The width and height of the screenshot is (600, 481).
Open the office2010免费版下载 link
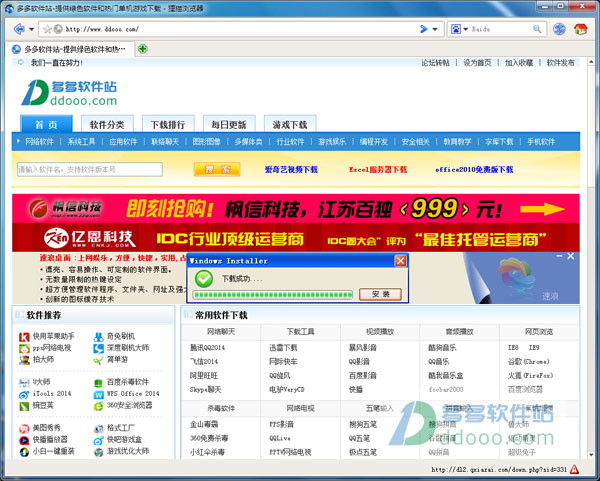tap(474, 169)
